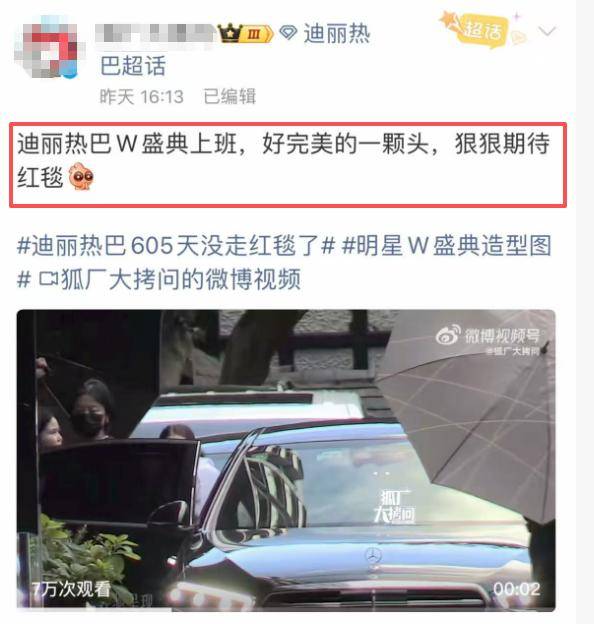The height and width of the screenshot is (624, 594).
Task: Open the poster's blurred profile avatar
Action: tap(49, 47)
